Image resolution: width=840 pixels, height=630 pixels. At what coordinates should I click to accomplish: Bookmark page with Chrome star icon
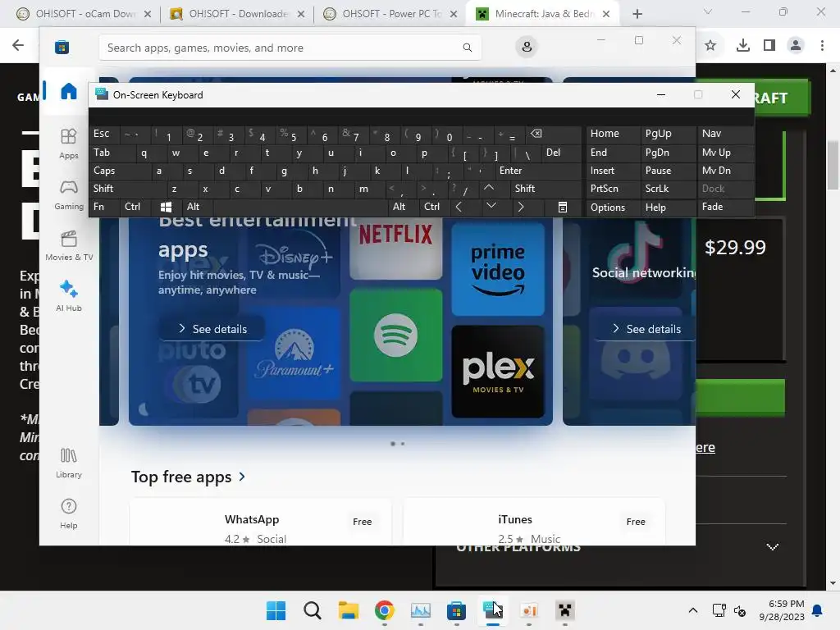pyautogui.click(x=710, y=46)
